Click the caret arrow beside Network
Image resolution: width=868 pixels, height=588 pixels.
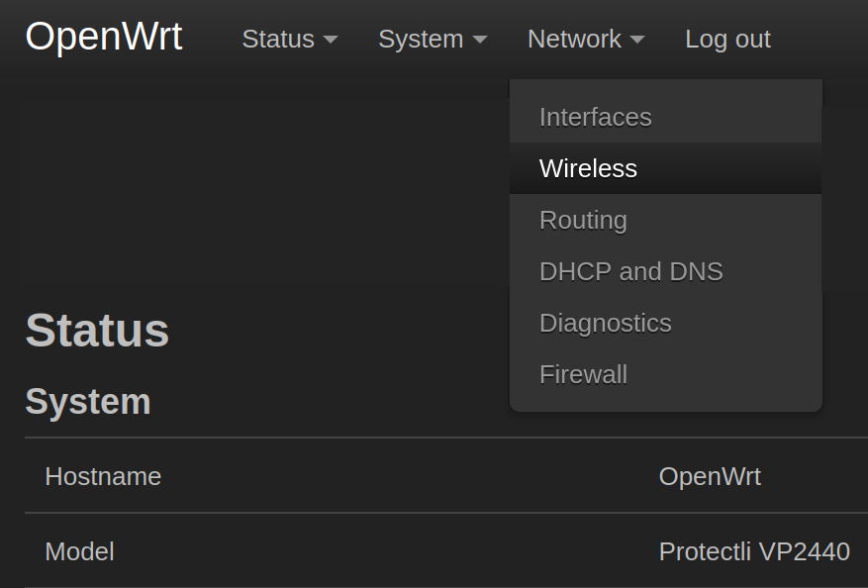point(637,40)
